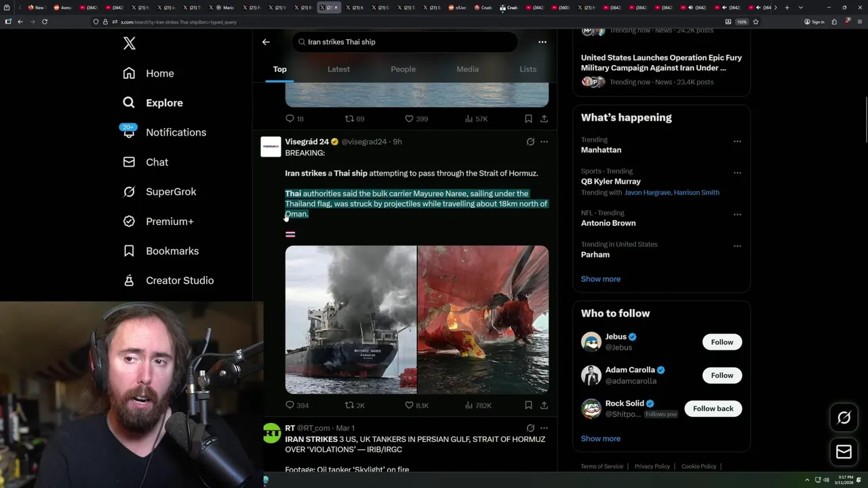Show more in What's happening
868x488 pixels.
point(600,279)
